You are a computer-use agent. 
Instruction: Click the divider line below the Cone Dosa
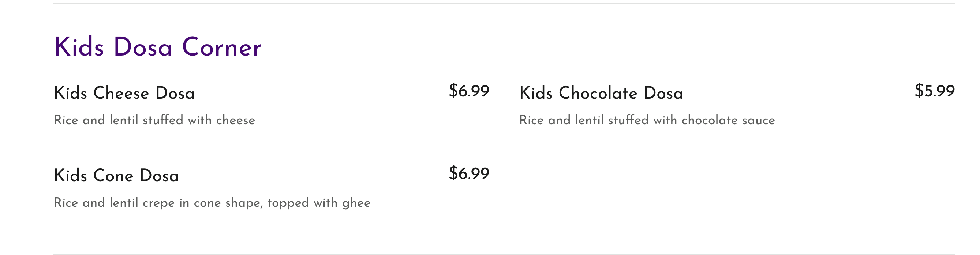[x=504, y=254]
